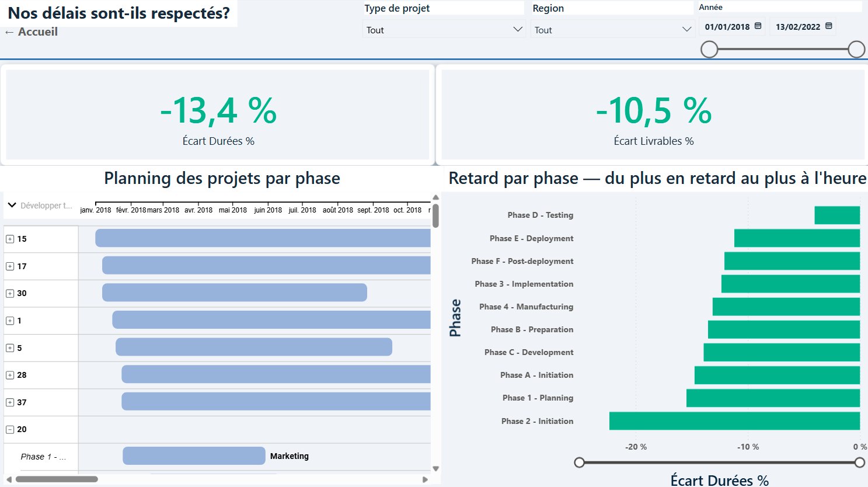Screen dimensions: 868x487
Task: Select the Phase E - Deployment bar
Action: pos(797,238)
